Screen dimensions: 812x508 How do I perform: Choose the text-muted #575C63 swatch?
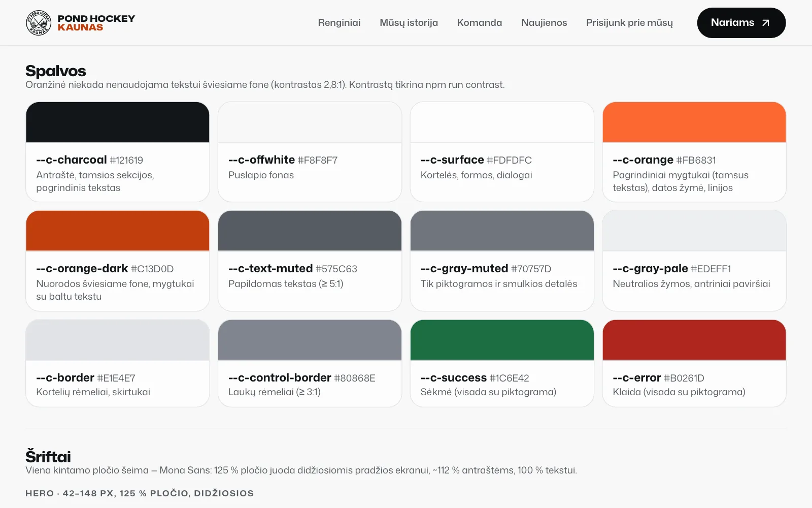[x=310, y=231]
